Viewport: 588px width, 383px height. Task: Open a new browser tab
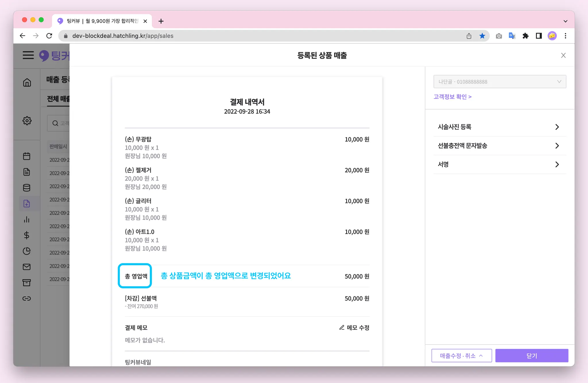(x=161, y=21)
